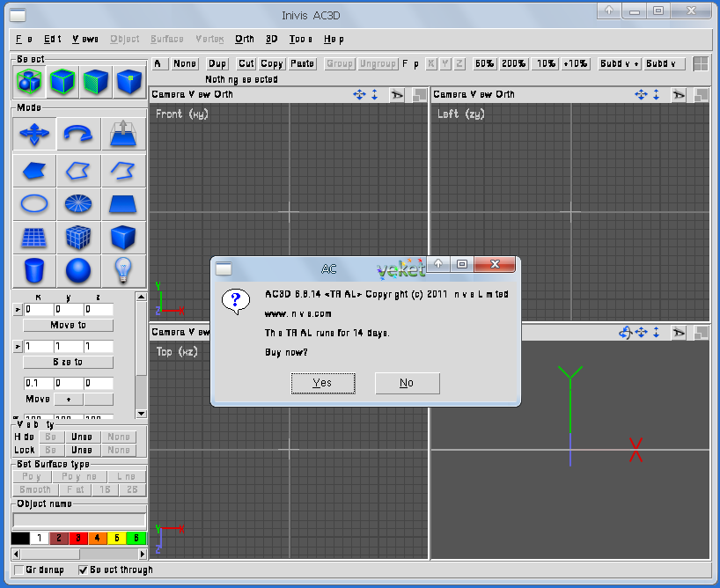The height and width of the screenshot is (588, 720).
Task: Click spin/rotate icon in 3D view header
Action: (626, 332)
